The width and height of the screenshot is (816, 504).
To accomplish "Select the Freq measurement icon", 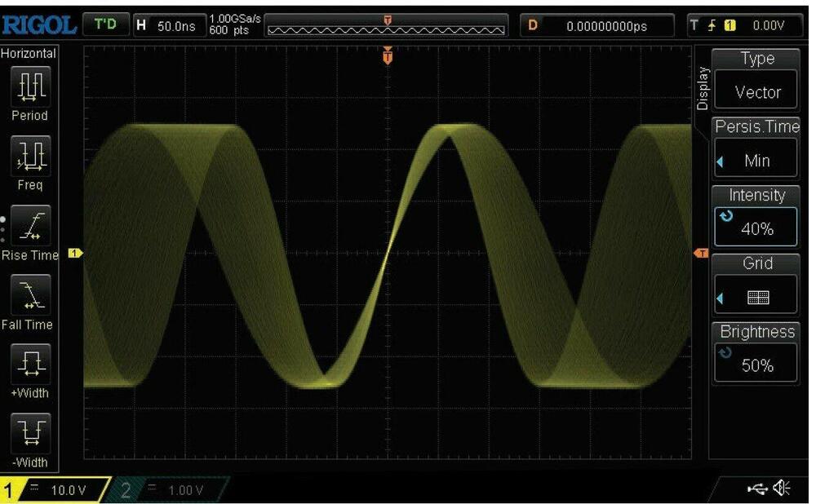I will pyautogui.click(x=29, y=154).
